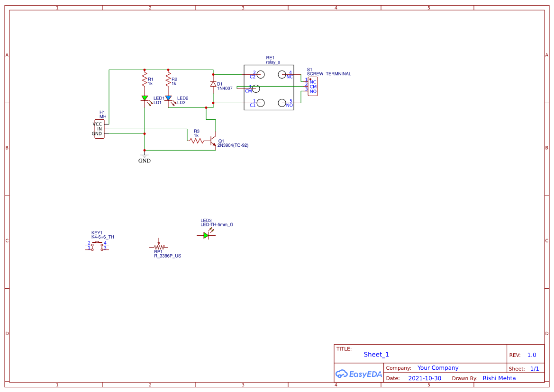Select the R1 1k resistor
The image size is (554, 392).
(145, 81)
